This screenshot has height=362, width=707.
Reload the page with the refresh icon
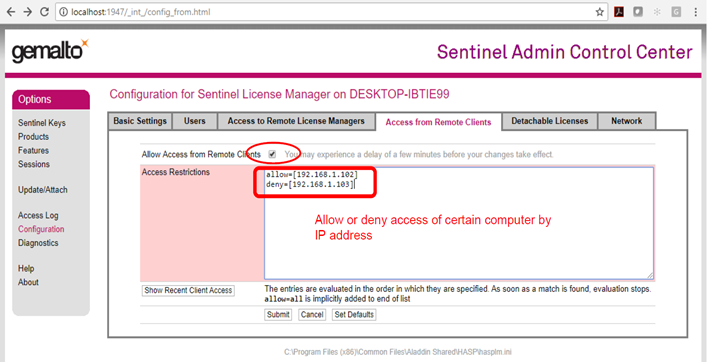tap(44, 12)
